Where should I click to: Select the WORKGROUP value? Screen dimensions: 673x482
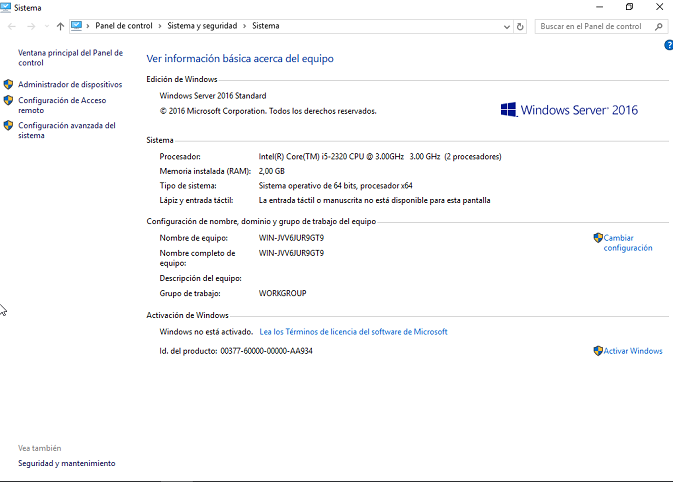click(x=282, y=293)
